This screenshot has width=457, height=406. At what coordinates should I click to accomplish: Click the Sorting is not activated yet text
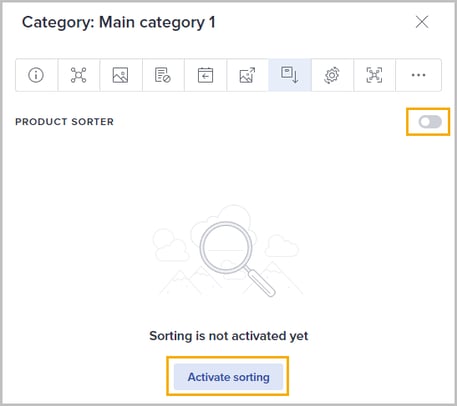[229, 336]
